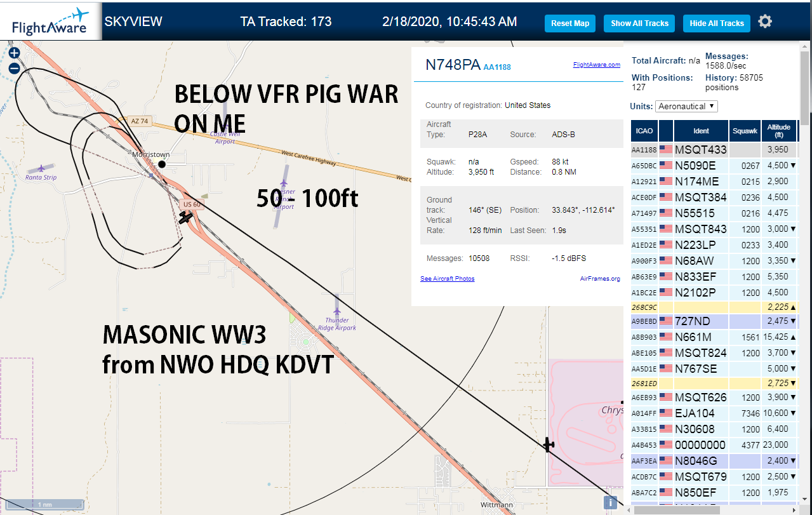Zoom out on the map
This screenshot has width=812, height=515.
(x=14, y=69)
